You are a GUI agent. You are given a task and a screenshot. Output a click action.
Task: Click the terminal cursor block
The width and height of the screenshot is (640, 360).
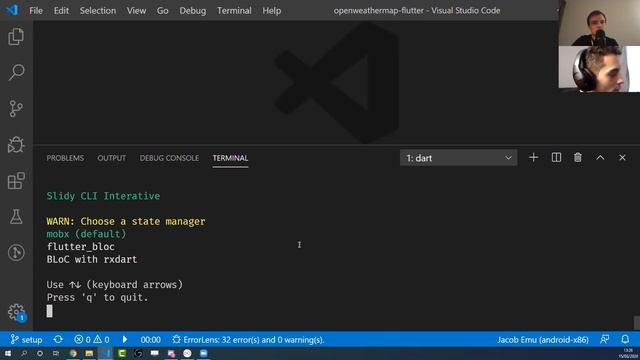coord(49,311)
